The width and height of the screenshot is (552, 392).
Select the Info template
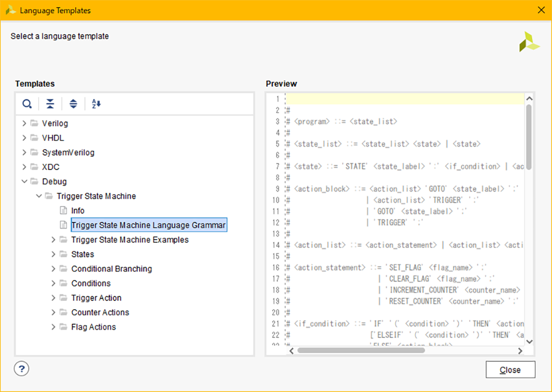tap(78, 210)
